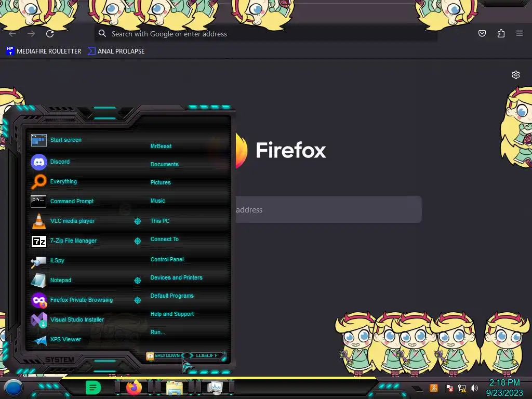Reload the Firefox page
532x399 pixels.
[x=50, y=34]
